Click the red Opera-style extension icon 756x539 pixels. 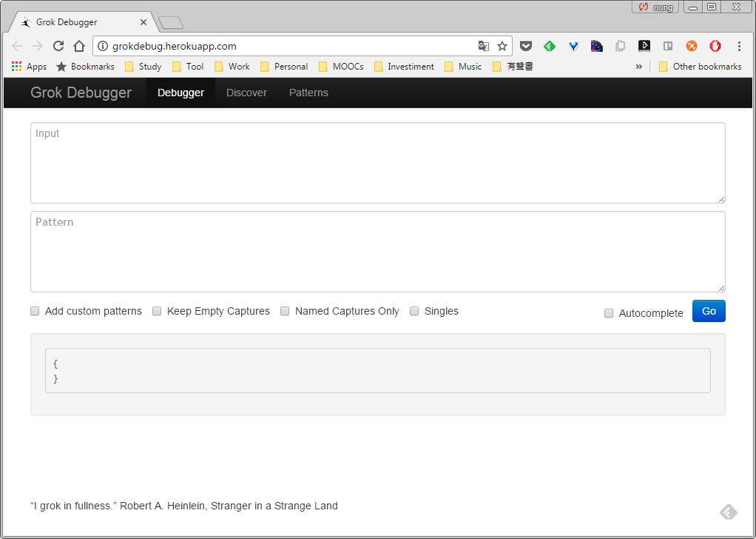pos(715,46)
